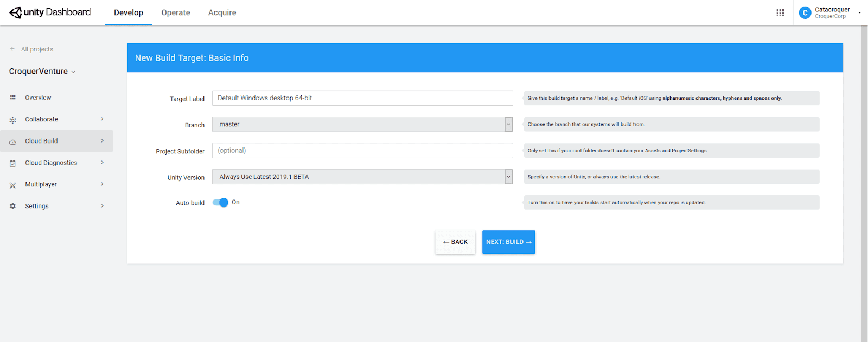
Task: Expand the Settings submenu chevron
Action: click(102, 206)
